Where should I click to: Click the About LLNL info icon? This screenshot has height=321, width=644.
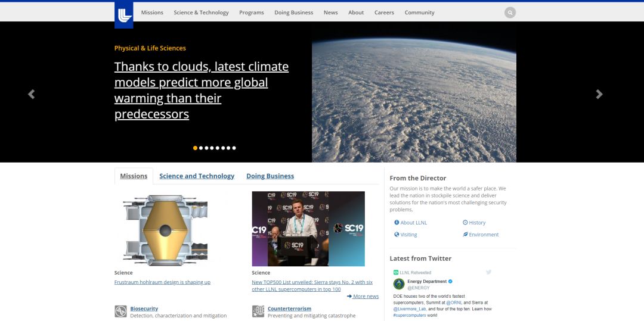pyautogui.click(x=397, y=222)
